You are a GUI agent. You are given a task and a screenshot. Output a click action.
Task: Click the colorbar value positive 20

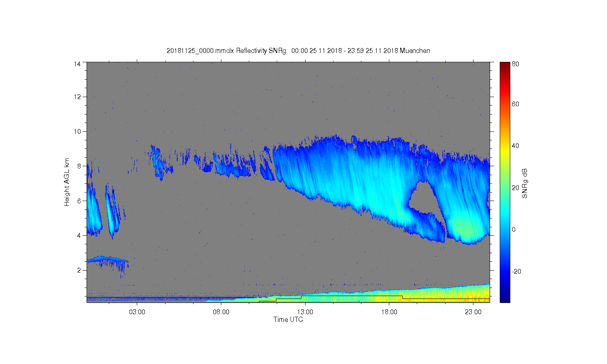(516, 188)
